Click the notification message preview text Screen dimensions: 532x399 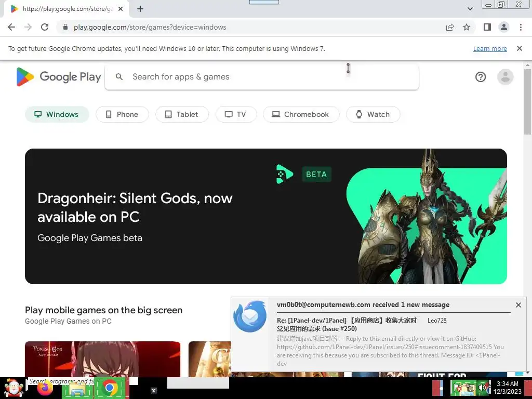pos(390,351)
